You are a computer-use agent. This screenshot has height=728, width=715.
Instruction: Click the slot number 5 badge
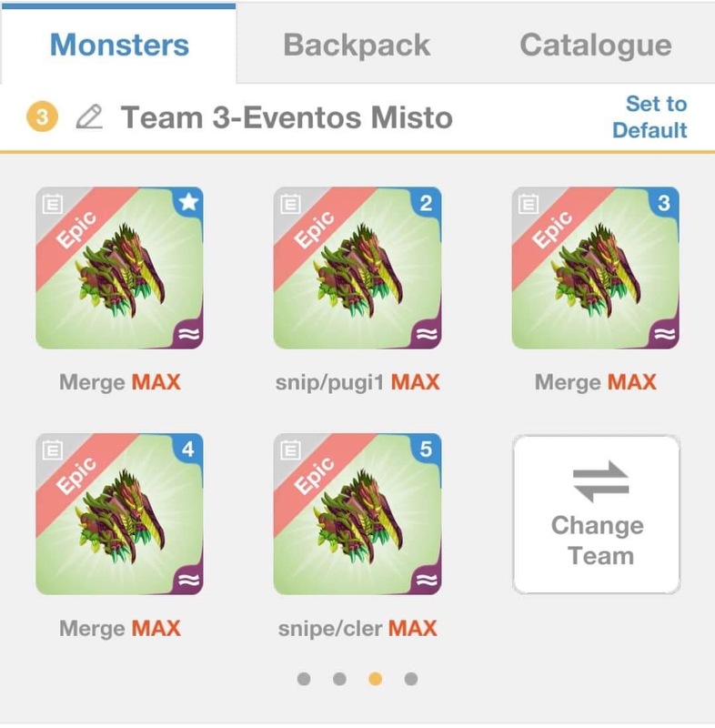click(x=426, y=449)
